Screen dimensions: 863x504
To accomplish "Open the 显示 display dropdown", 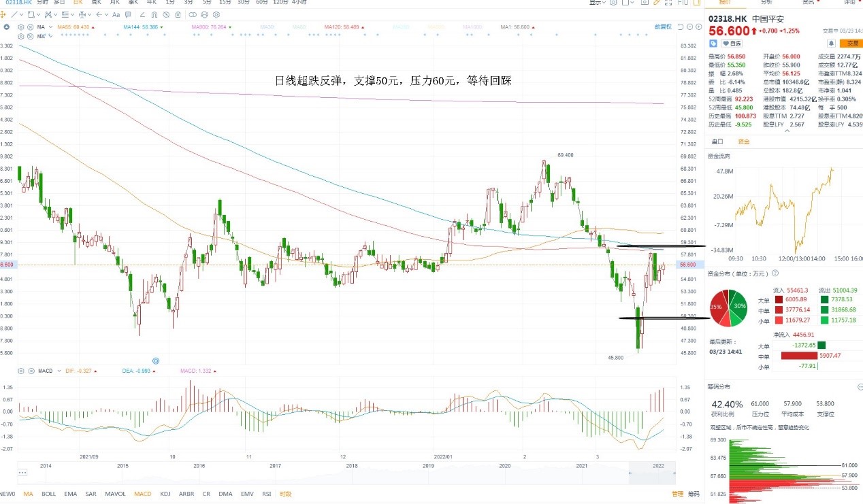I will tap(598, 3).
